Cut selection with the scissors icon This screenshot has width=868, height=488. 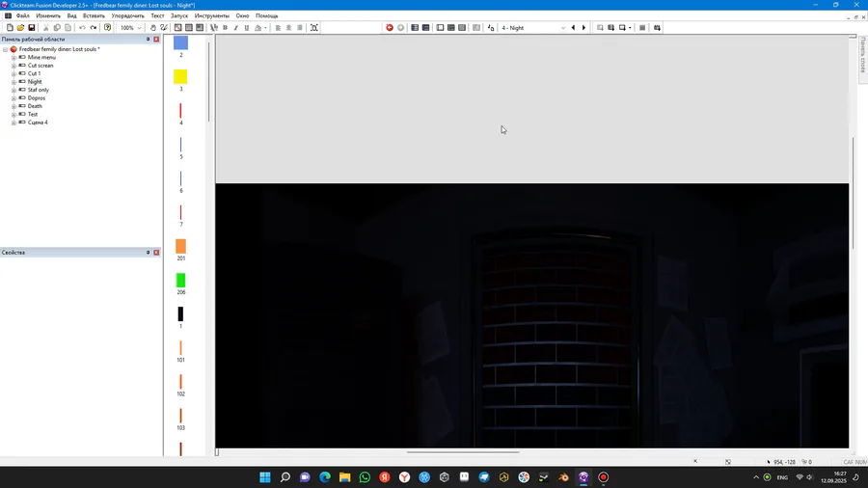pos(46,28)
